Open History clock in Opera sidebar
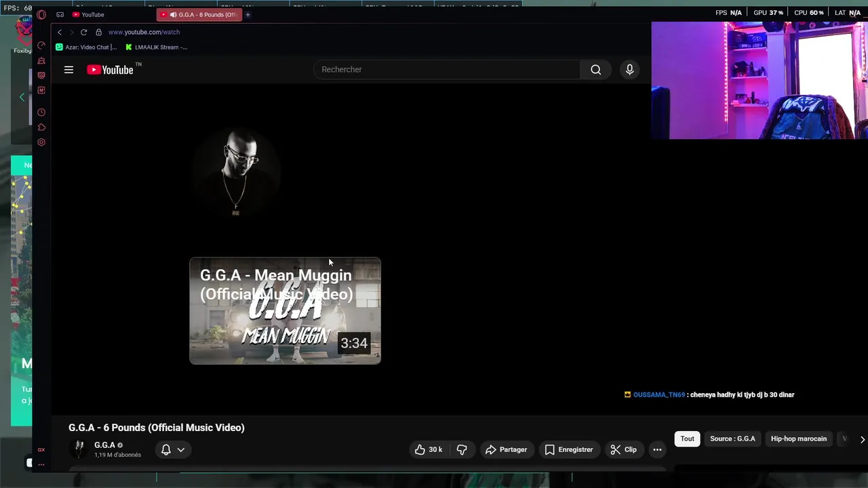Viewport: 868px width, 488px height. click(41, 113)
